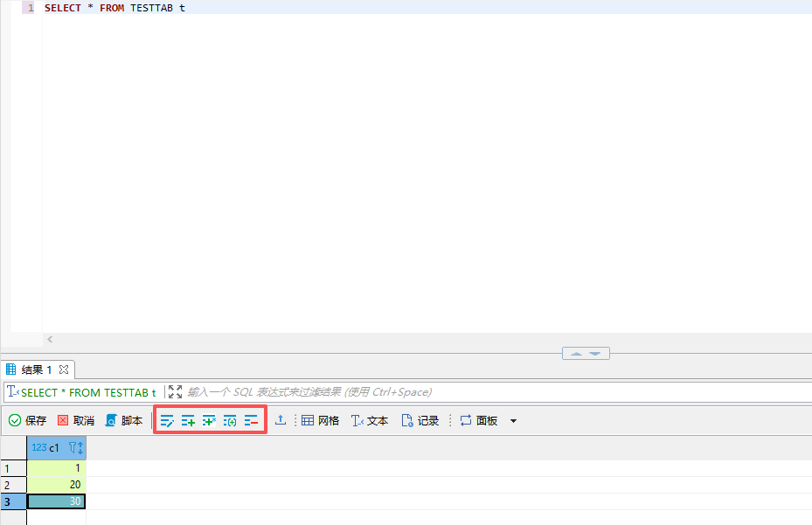Click the duplicate current row icon
The width and height of the screenshot is (812, 525).
pyautogui.click(x=209, y=421)
